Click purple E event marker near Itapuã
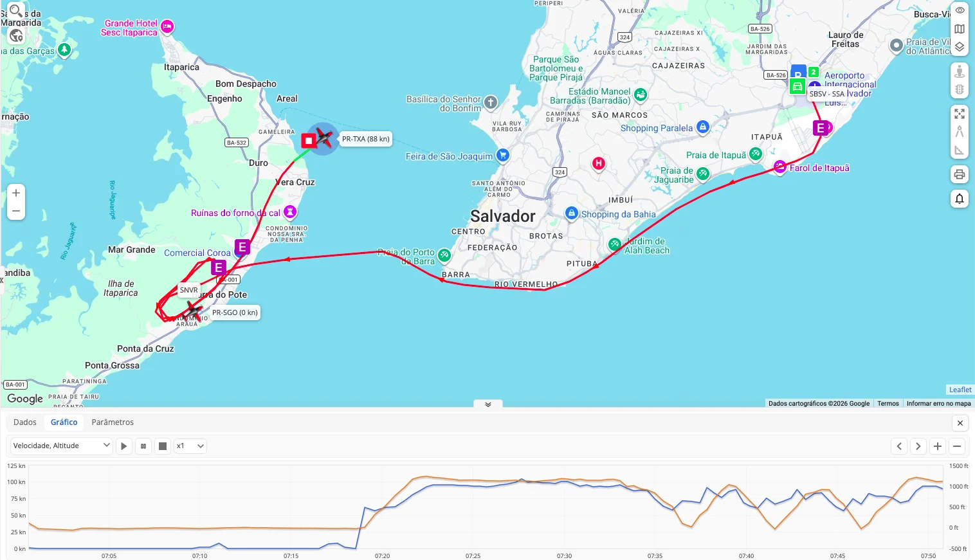This screenshot has width=975, height=560. click(x=820, y=128)
